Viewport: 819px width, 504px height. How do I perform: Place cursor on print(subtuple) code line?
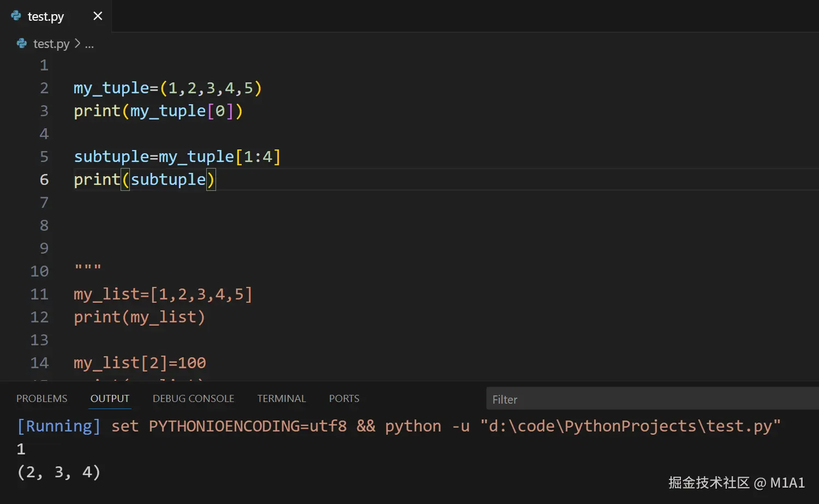145,179
